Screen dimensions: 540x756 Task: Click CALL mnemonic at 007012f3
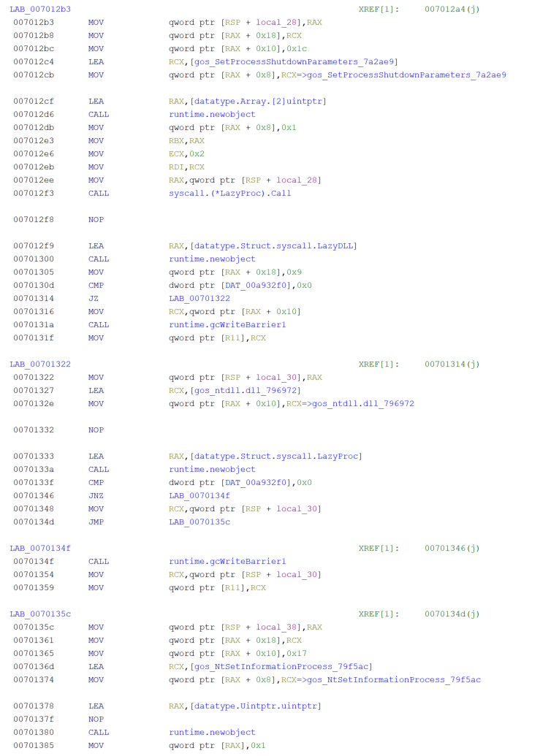coord(99,194)
